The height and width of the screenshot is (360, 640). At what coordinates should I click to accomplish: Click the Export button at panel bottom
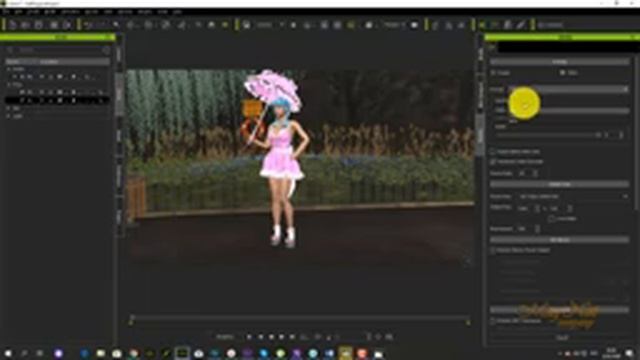pos(562,338)
